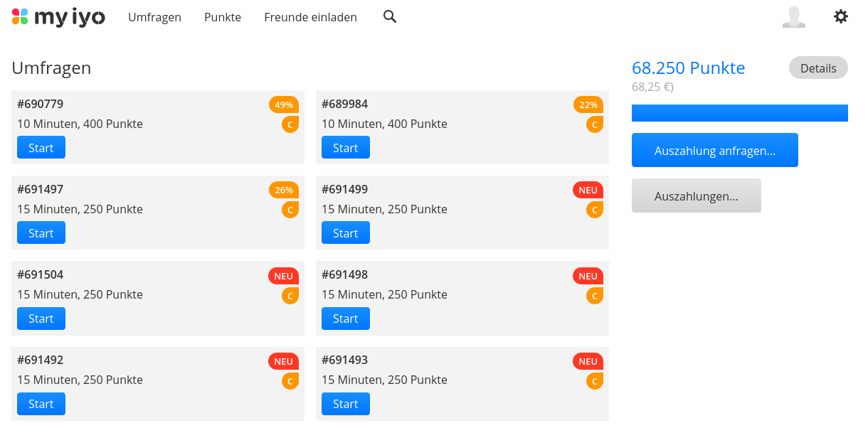Click the 22% badge on survey #689984

pos(588,105)
